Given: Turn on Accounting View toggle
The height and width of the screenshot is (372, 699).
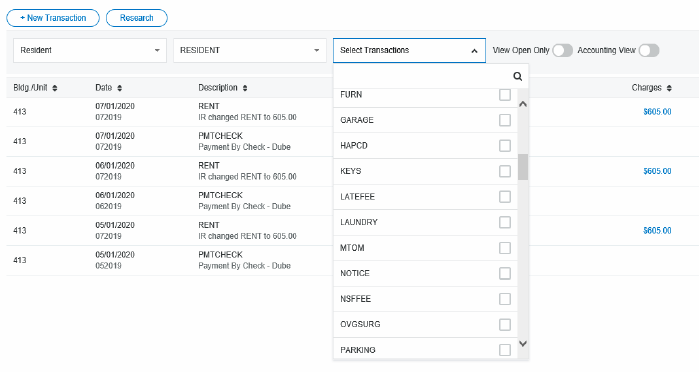Looking at the screenshot, I should tap(649, 50).
